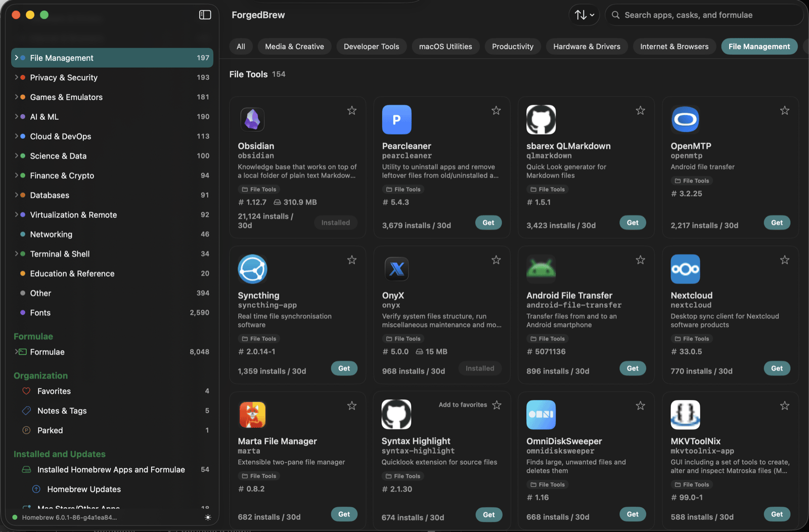Expand the Science & Data chevron
The height and width of the screenshot is (532, 809).
[16, 156]
